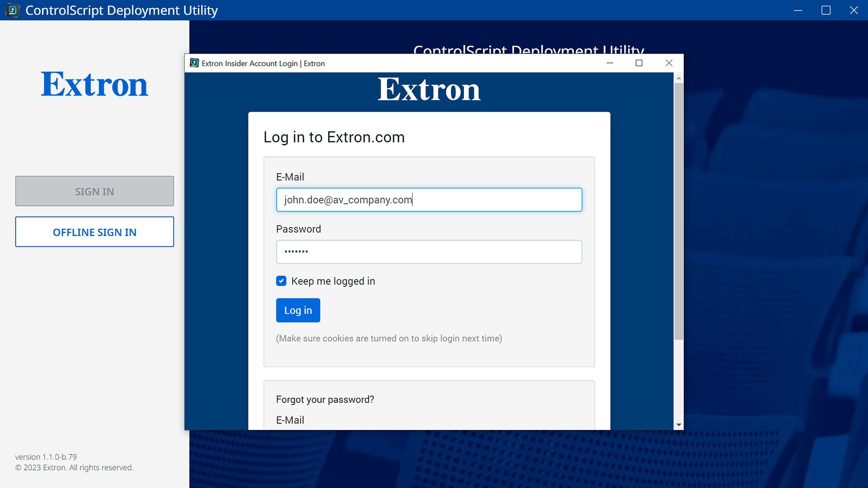The image size is (868, 488).
Task: Maximize the ControlScript Deployment Utility main window
Action: pos(826,10)
